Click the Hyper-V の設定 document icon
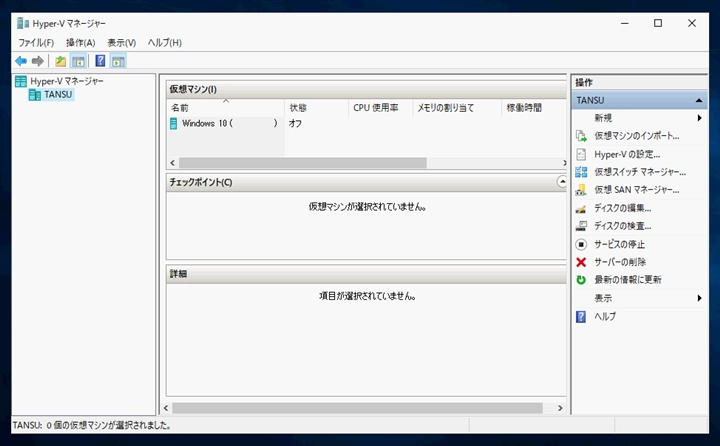Screen dimensions: 720x446 [x=581, y=154]
